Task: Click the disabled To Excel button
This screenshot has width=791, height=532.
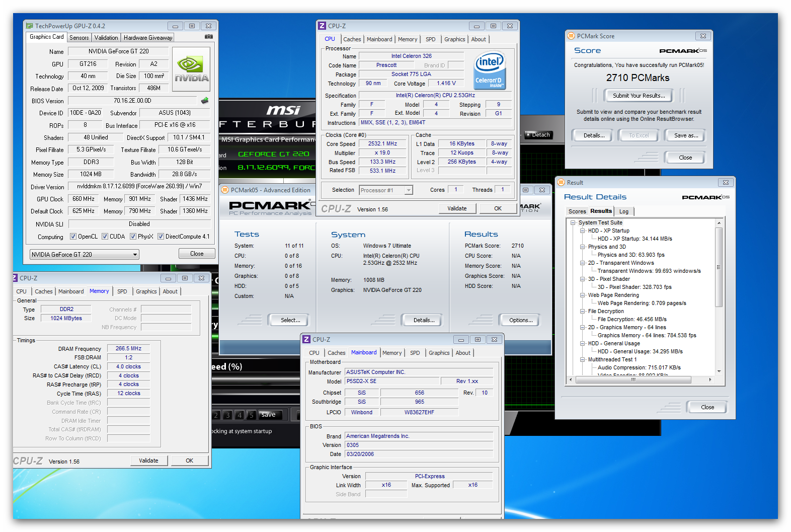Action: 639,135
